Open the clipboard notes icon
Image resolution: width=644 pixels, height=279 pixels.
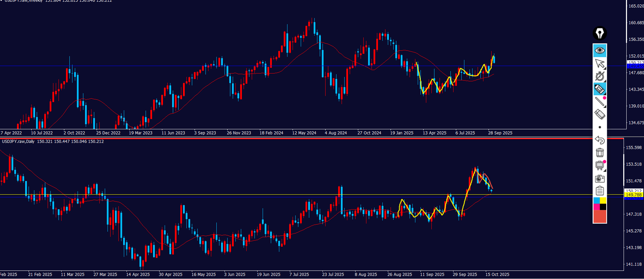coord(600,191)
